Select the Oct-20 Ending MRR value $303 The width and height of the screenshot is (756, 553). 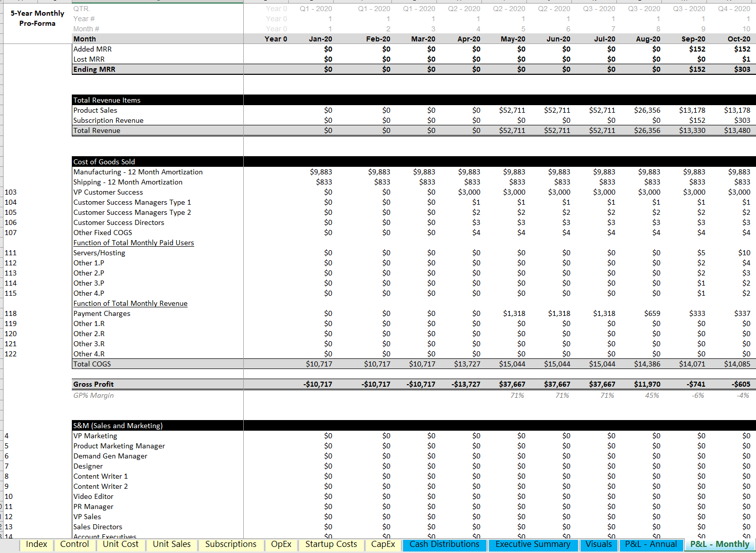[x=742, y=69]
